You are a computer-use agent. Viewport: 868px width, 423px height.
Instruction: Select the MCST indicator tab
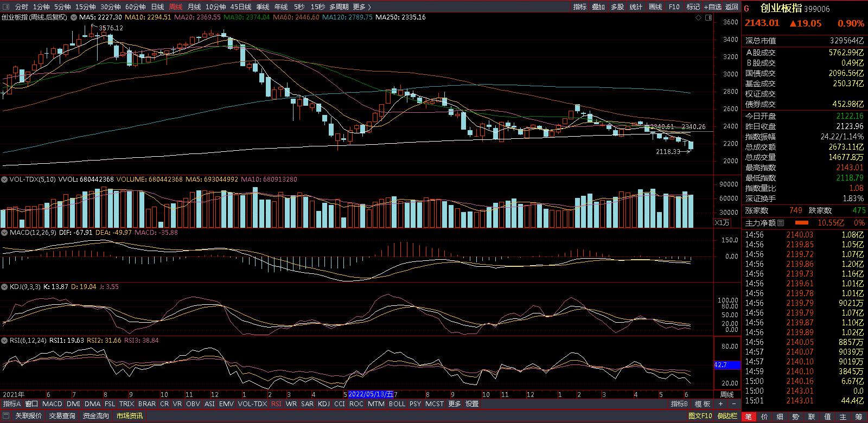(x=435, y=404)
